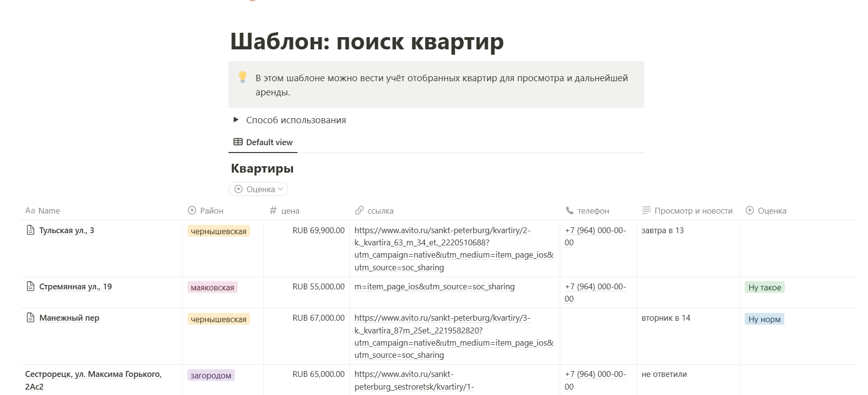Open the Просмотр и новости column header menu
Viewport: 868px width, 395px height.
[x=688, y=210]
